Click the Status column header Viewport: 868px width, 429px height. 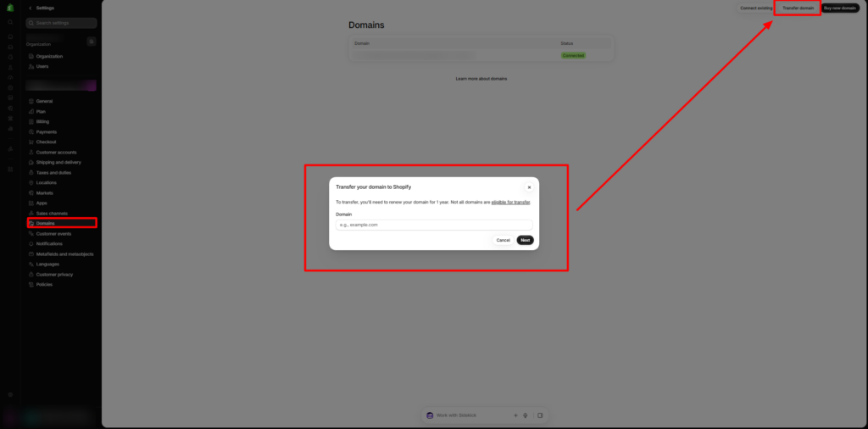tap(567, 43)
